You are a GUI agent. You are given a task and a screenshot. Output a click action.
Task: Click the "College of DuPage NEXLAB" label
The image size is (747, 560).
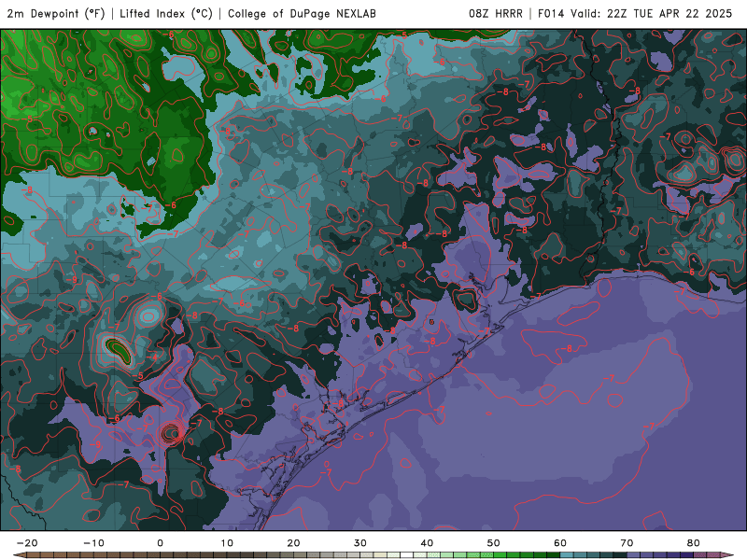tap(302, 14)
